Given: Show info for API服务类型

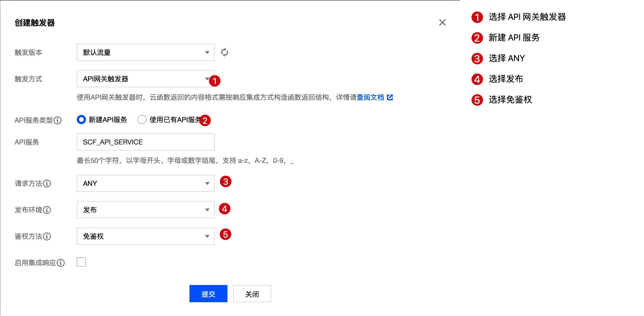Looking at the screenshot, I should [57, 120].
